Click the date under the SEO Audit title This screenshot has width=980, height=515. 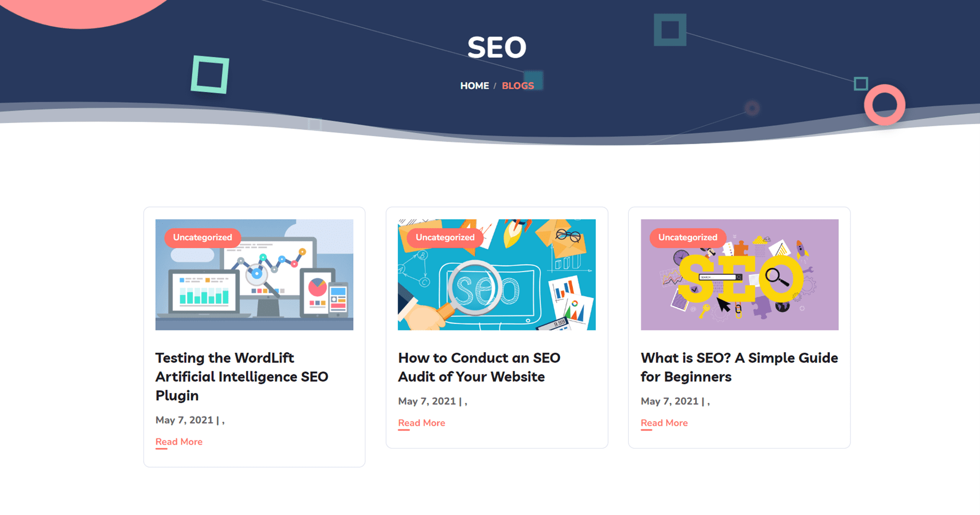426,401
